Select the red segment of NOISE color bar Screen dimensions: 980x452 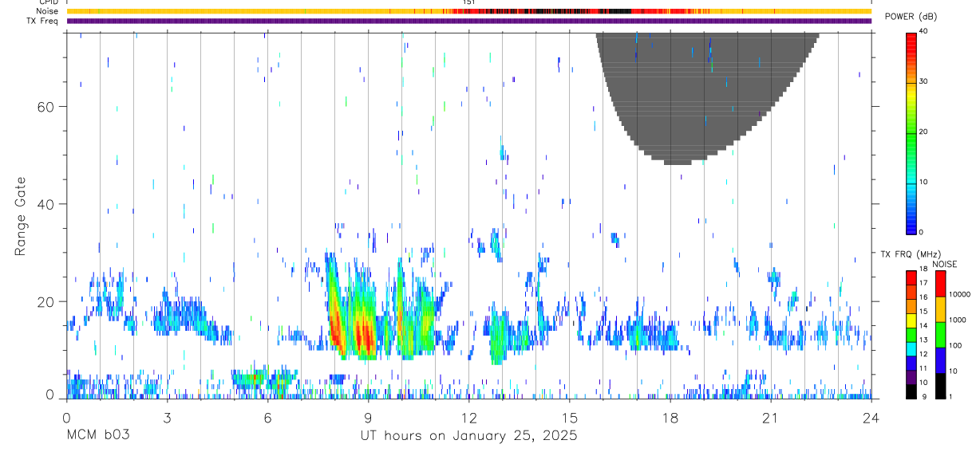coord(939,285)
